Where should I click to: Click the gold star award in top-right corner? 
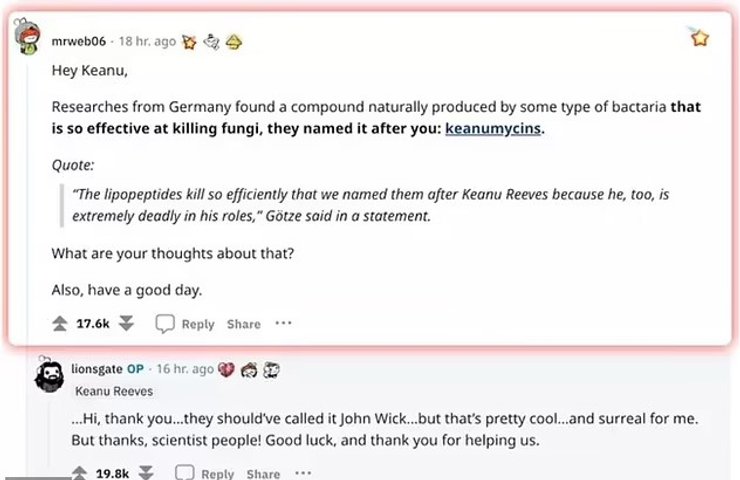[700, 38]
